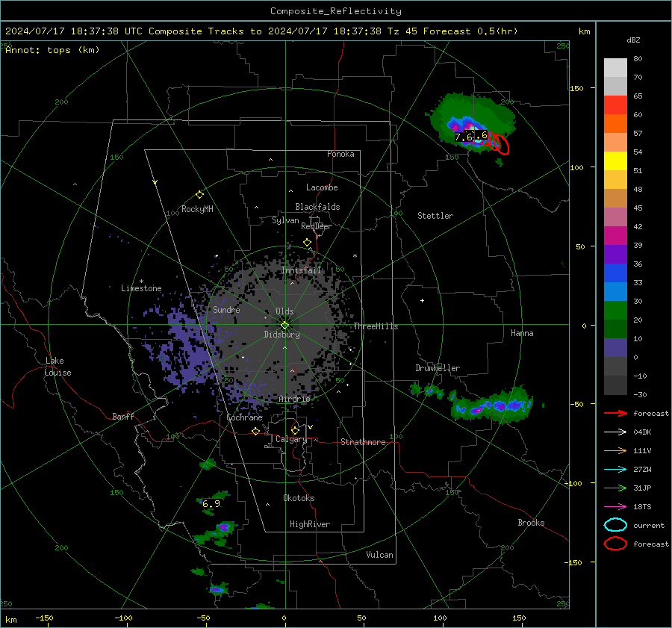Screen dimensions: 672x628
Task: Click the dBZ legend heading
Action: [x=633, y=40]
